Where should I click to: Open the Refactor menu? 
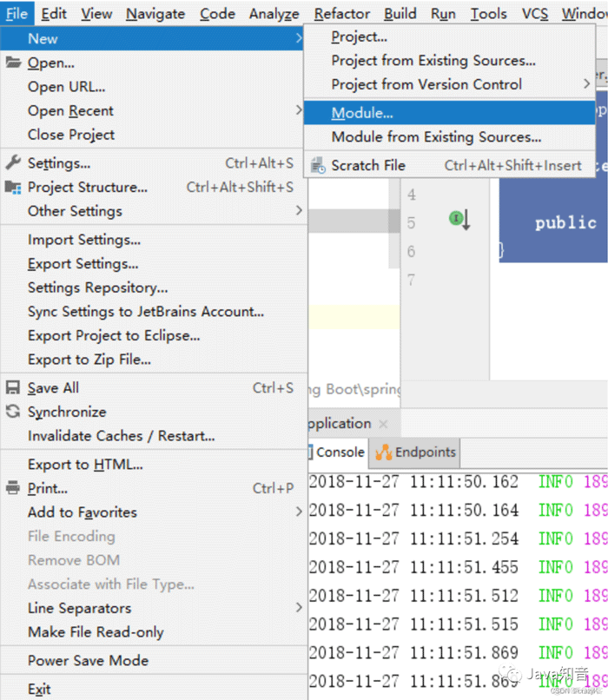tap(342, 14)
